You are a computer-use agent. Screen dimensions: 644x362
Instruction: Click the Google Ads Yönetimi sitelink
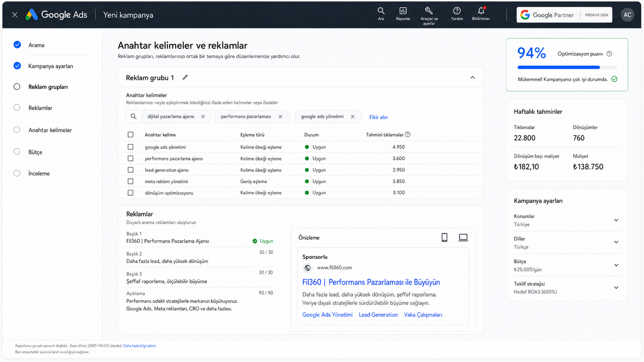click(x=327, y=315)
